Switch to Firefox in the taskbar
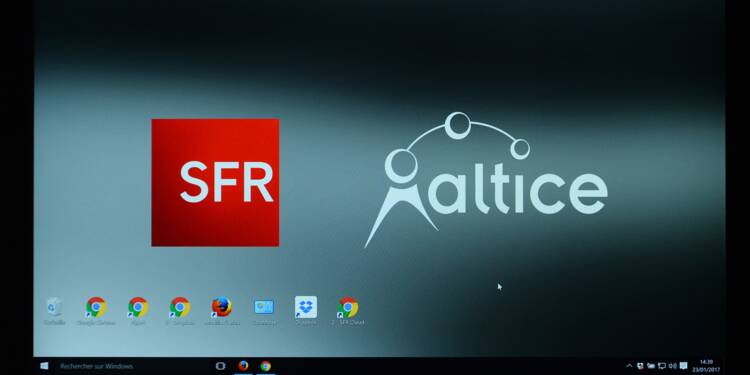The height and width of the screenshot is (375, 750). pos(243,366)
